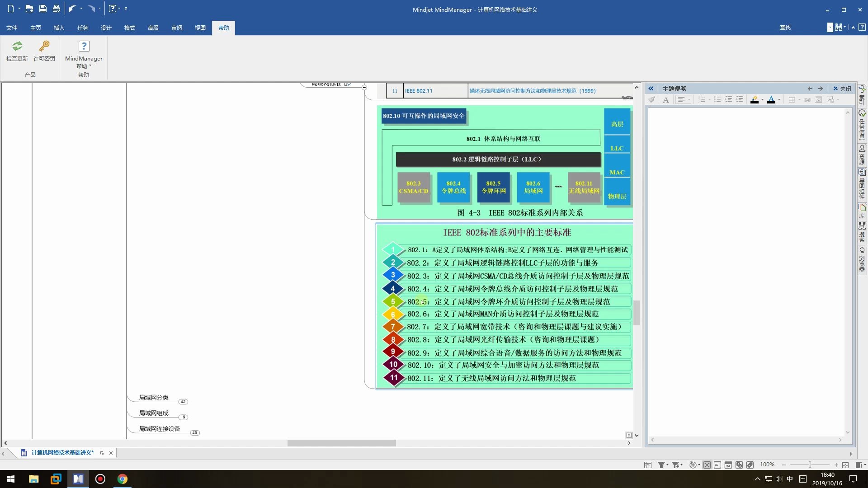Switch to the 主页 Home tab

coord(36,28)
